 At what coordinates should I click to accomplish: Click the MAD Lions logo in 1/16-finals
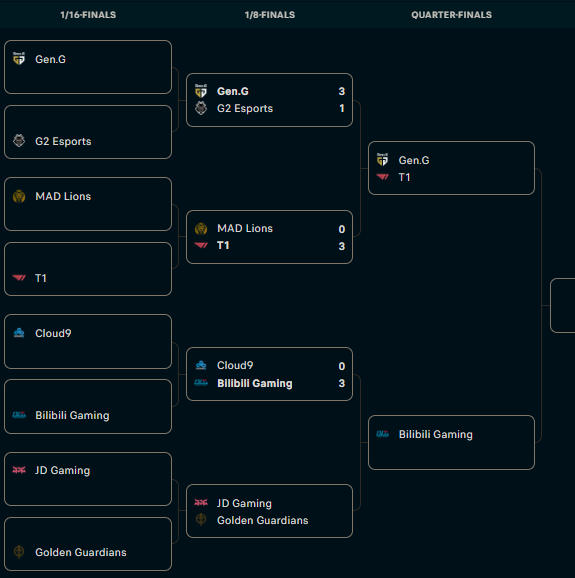pos(19,196)
